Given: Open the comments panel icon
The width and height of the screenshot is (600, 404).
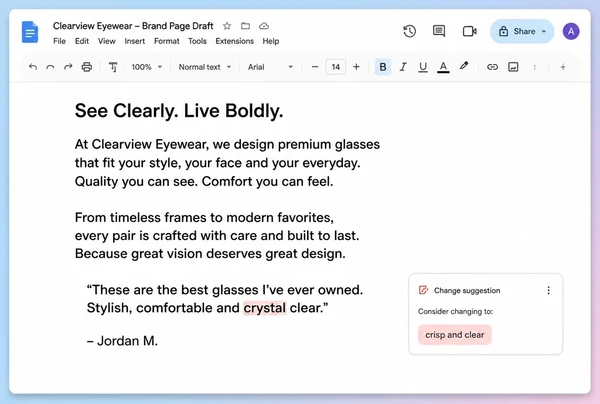Looking at the screenshot, I should pos(439,31).
